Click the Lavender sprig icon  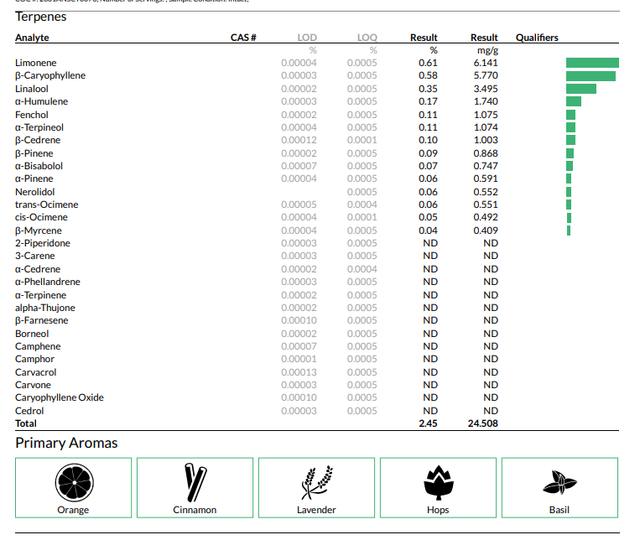(317, 483)
